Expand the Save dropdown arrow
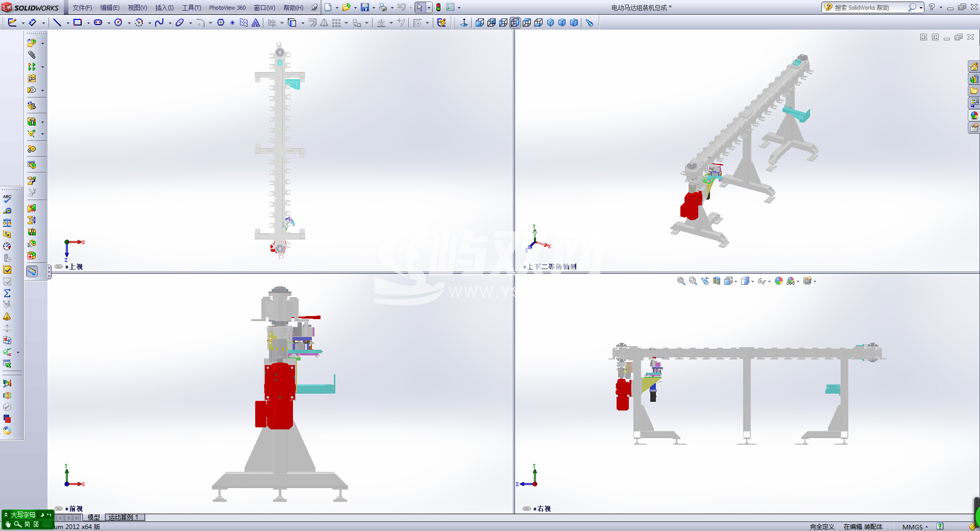The height and width of the screenshot is (531, 980). pyautogui.click(x=374, y=8)
